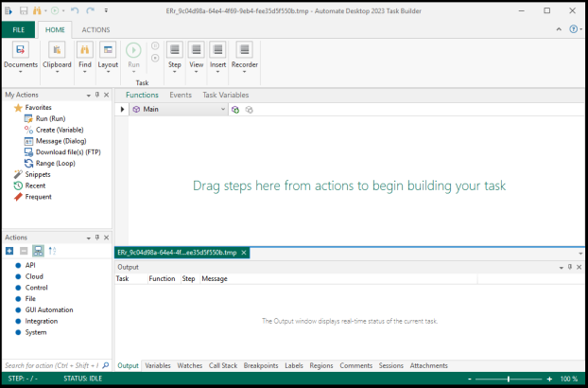This screenshot has height=388, width=588.
Task: Toggle auto-hide pin on Output panel
Action: [570, 267]
